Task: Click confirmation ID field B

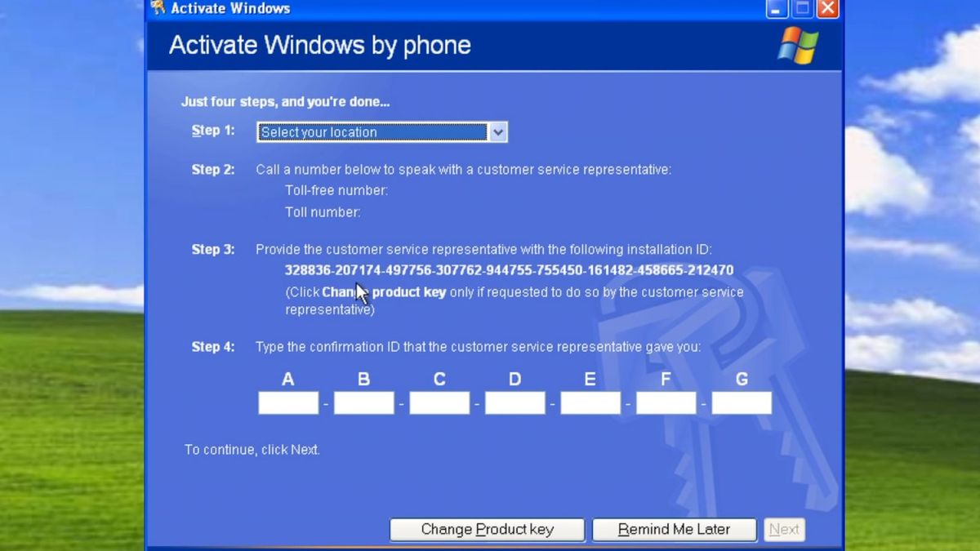Action: point(364,402)
